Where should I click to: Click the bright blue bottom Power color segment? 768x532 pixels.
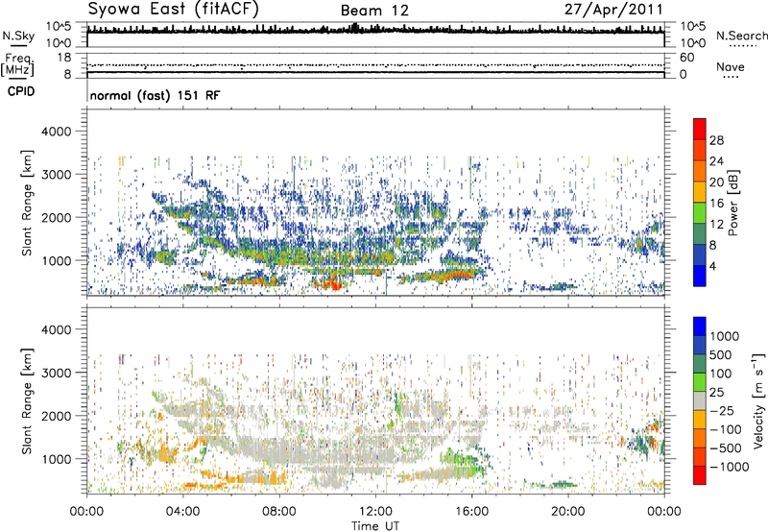point(700,276)
